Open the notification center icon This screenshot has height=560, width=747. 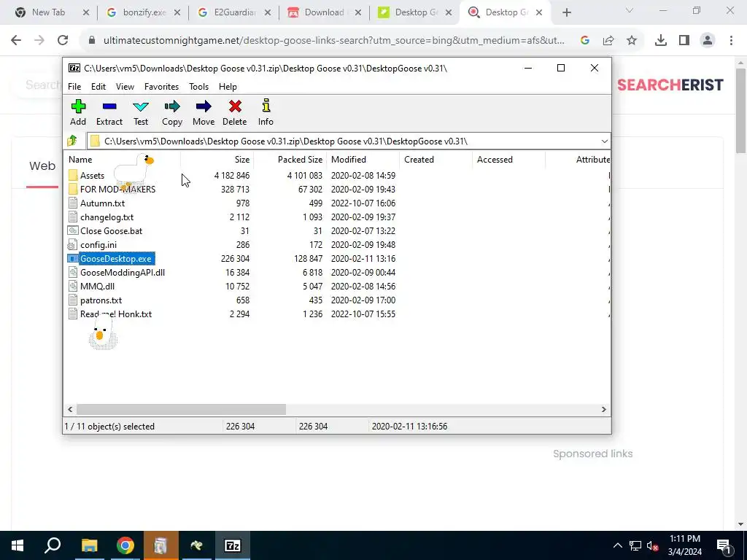click(x=724, y=545)
